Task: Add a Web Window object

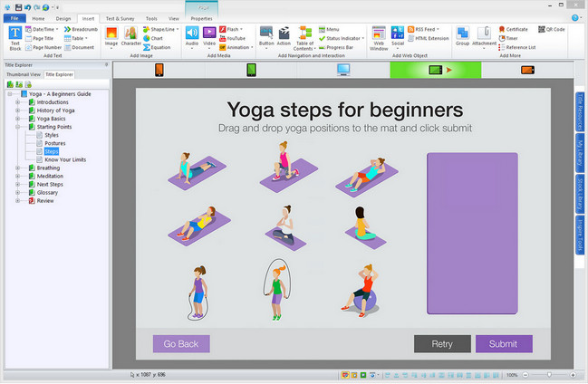Action: (378, 36)
